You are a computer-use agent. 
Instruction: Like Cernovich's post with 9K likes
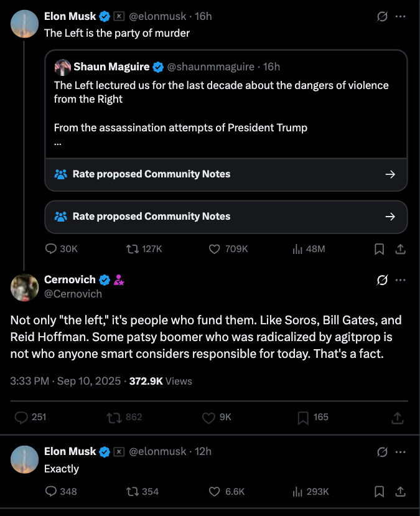click(208, 417)
